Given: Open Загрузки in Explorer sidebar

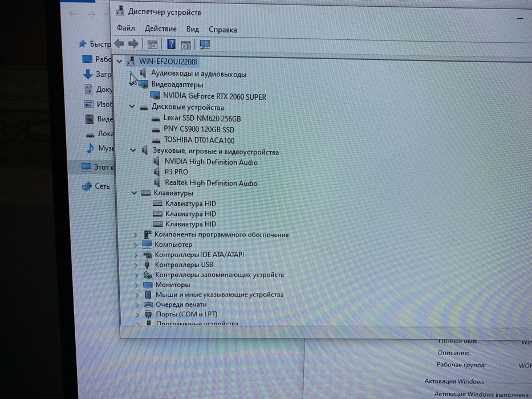Looking at the screenshot, I should pyautogui.click(x=97, y=74).
